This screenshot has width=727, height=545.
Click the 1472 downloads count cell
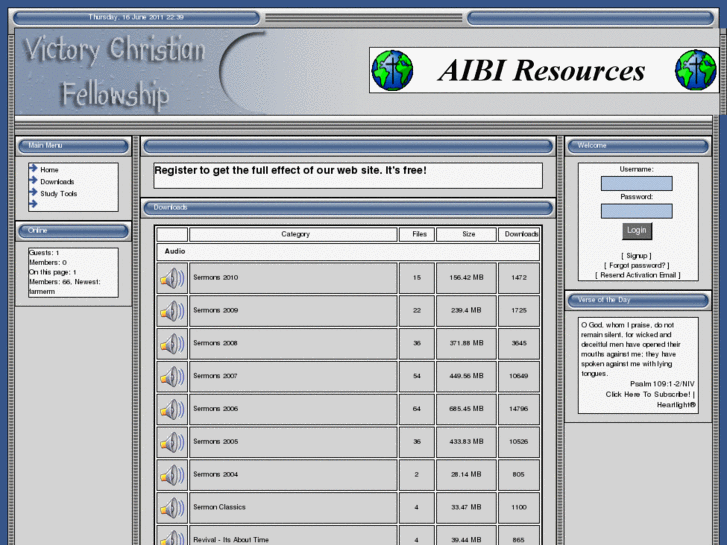pyautogui.click(x=519, y=277)
